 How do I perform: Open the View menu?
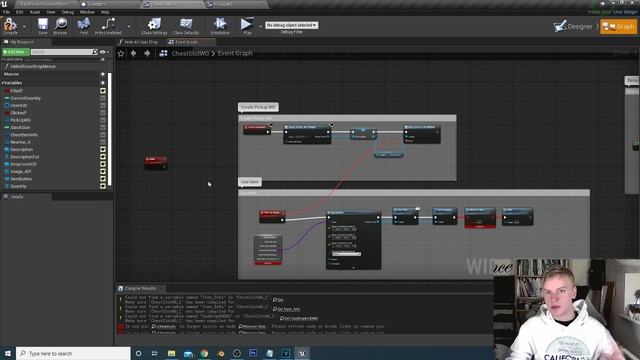[x=51, y=12]
